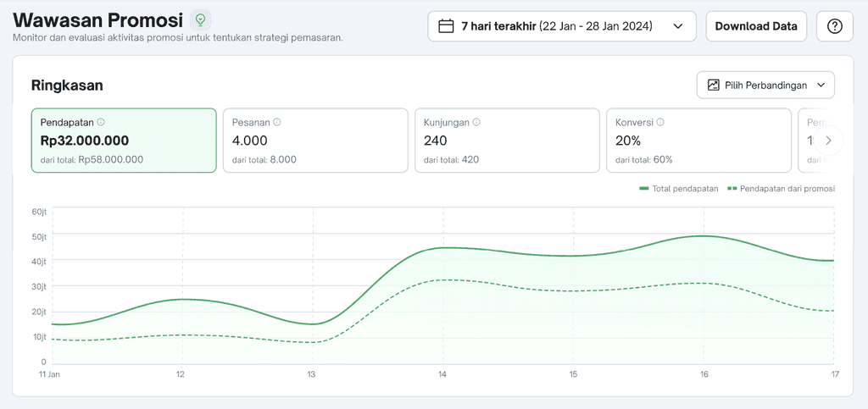
Task: Click the 15 x-axis date label
Action: (573, 374)
